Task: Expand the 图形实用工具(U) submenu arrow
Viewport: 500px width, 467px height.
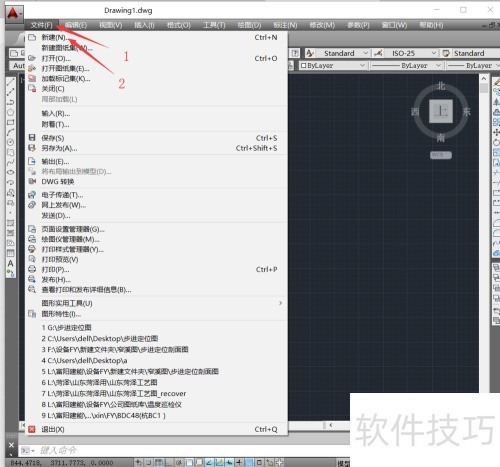Action: click(x=280, y=303)
